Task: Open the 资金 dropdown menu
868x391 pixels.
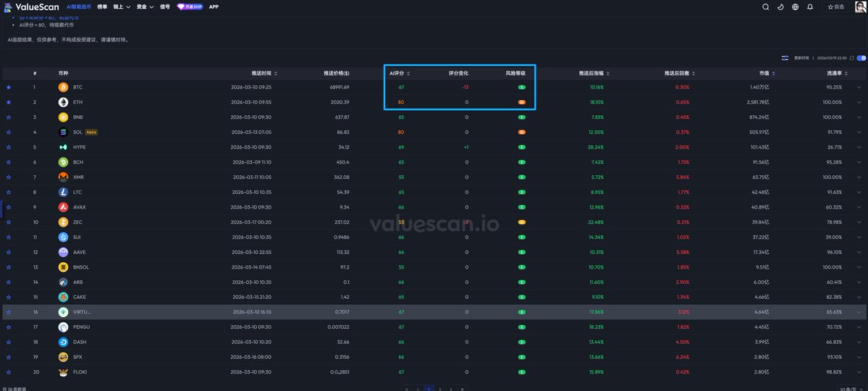Action: coord(145,7)
